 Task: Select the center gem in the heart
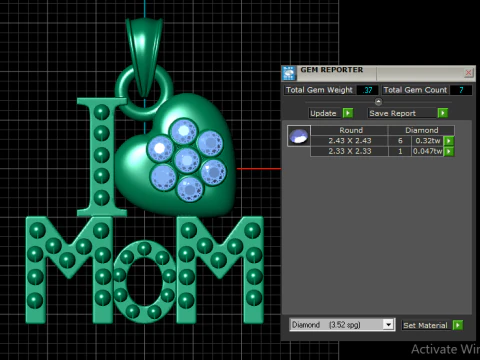187,161
